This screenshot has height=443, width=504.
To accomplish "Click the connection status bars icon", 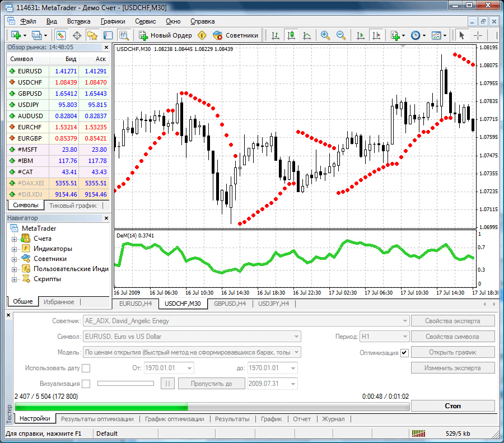I will coord(418,433).
